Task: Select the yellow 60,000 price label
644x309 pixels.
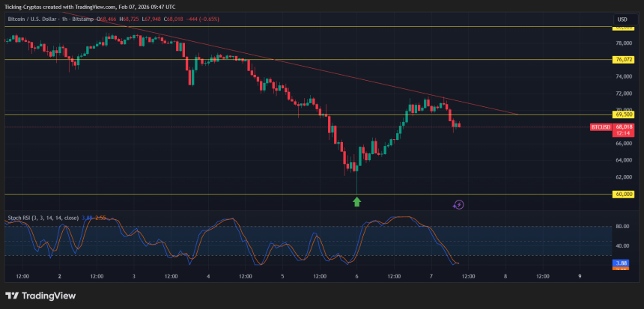Action: coord(625,194)
